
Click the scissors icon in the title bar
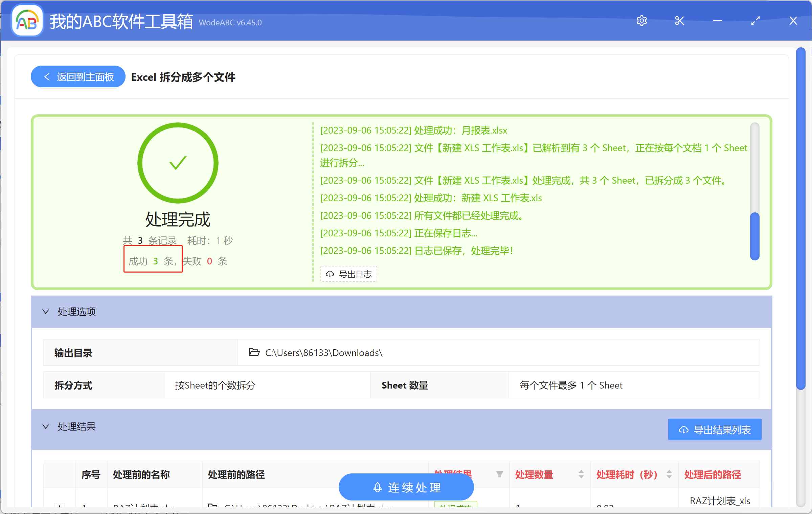pos(679,21)
